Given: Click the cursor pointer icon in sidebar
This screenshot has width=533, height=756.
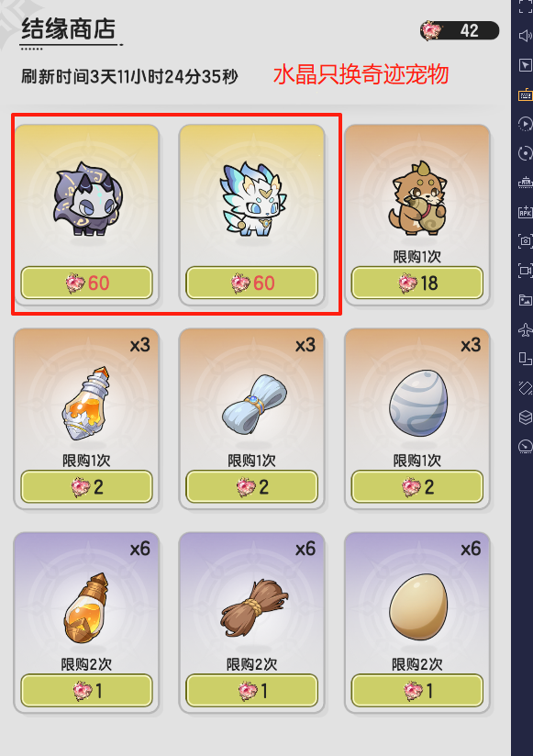Looking at the screenshot, I should pyautogui.click(x=526, y=65).
